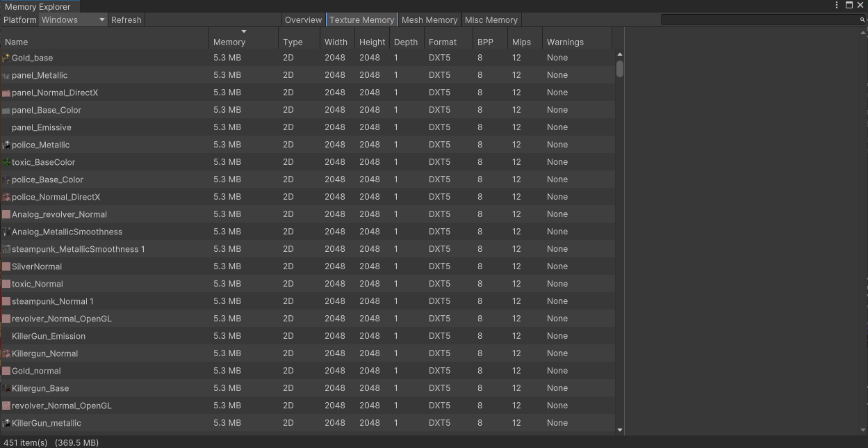Sort by the Memory column header

[x=229, y=42]
